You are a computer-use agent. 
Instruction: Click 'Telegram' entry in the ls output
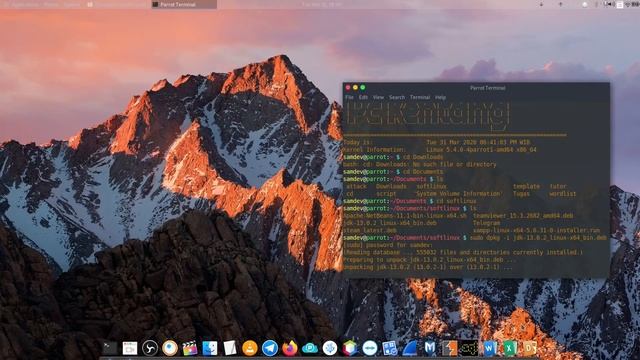(487, 223)
